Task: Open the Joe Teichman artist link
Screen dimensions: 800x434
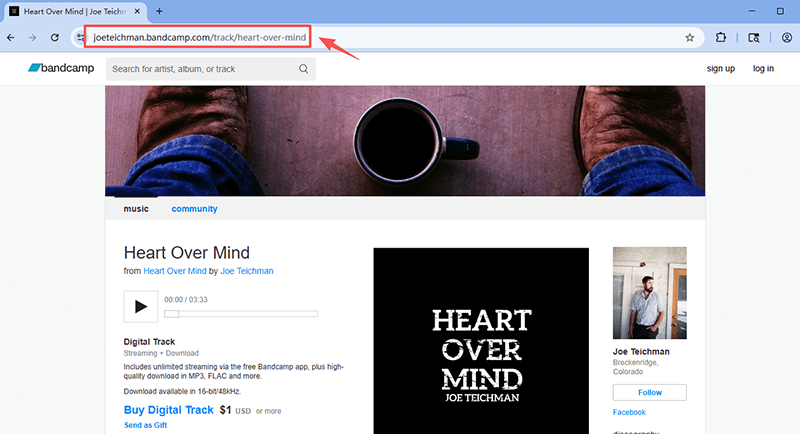Action: 247,271
